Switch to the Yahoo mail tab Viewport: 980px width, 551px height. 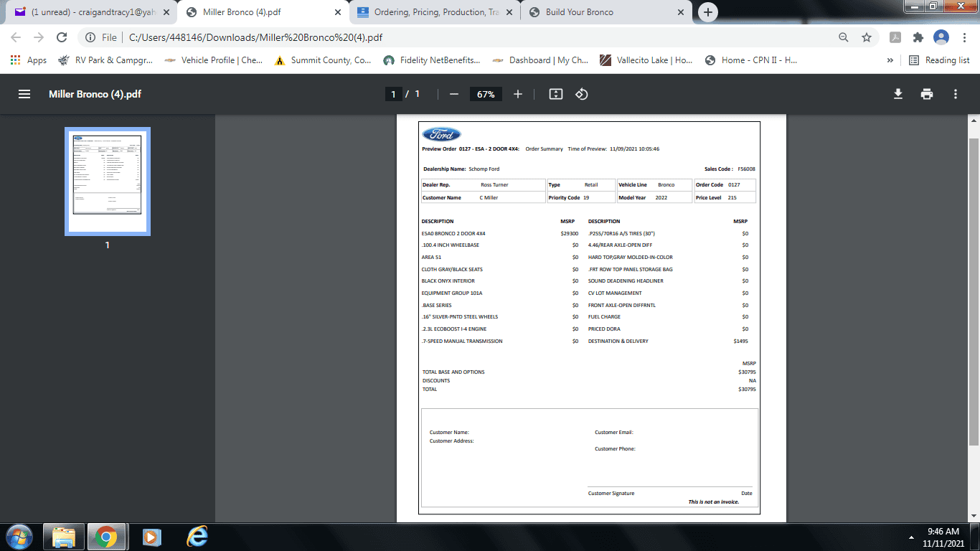(93, 12)
